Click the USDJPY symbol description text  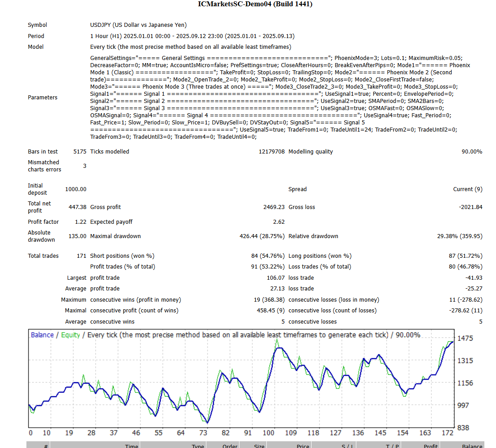(138, 25)
